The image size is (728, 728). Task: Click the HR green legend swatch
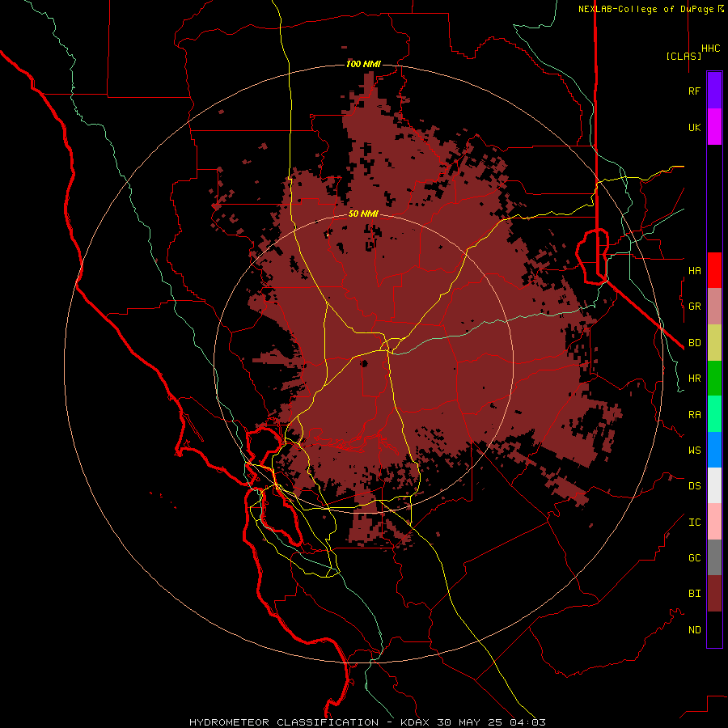click(714, 378)
